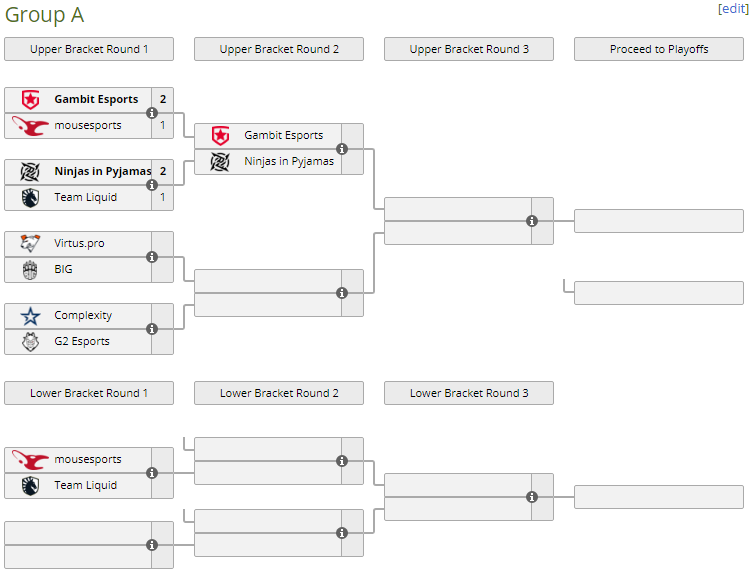Expand info for lower bracket mousesports vs Team Liquid
751x573 pixels.
[152, 473]
